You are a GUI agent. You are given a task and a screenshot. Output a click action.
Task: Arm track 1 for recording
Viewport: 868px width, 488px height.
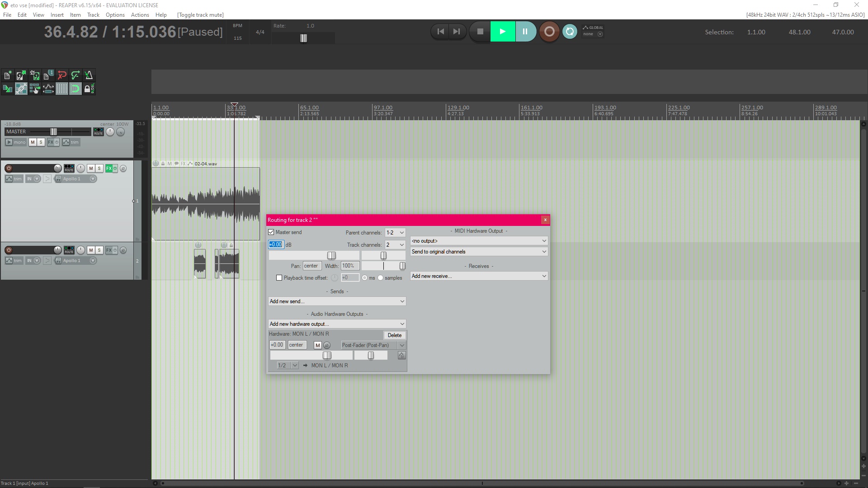[9, 169]
